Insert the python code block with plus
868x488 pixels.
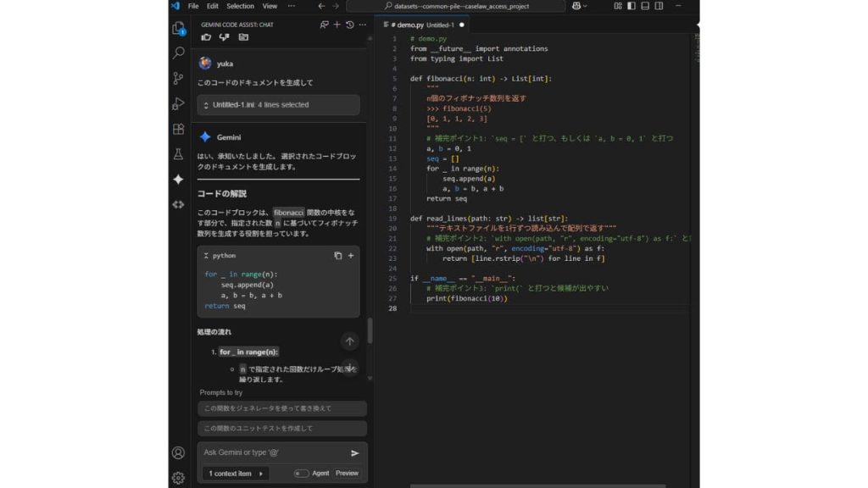[351, 256]
